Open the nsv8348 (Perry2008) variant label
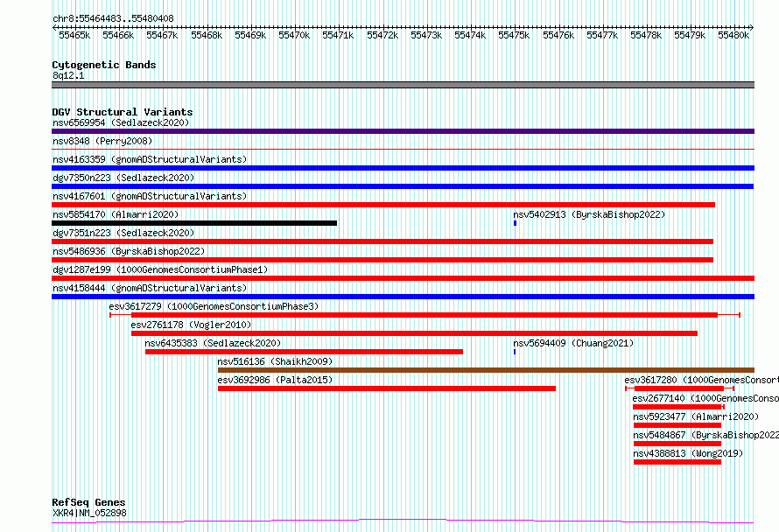 click(x=102, y=141)
